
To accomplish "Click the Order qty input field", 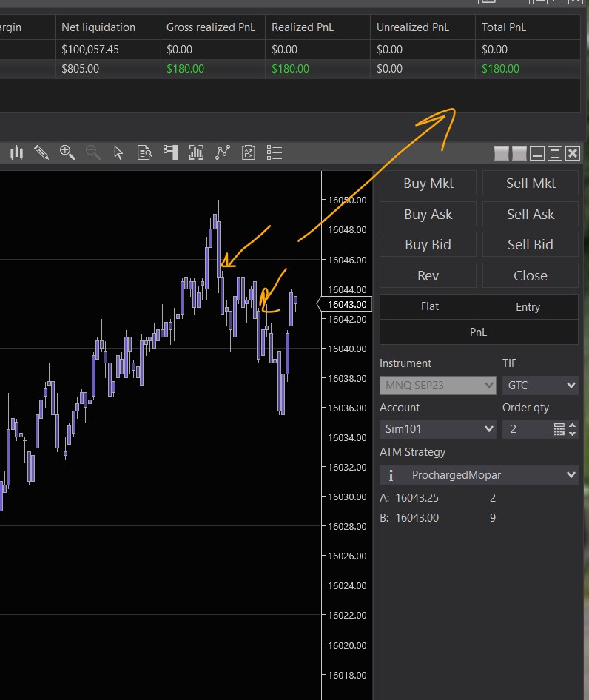I will [x=526, y=429].
